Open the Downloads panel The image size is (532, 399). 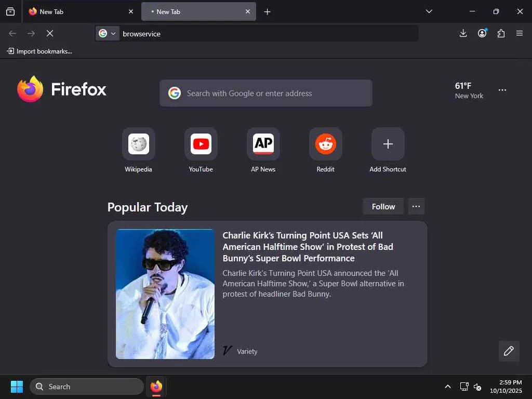(x=463, y=33)
